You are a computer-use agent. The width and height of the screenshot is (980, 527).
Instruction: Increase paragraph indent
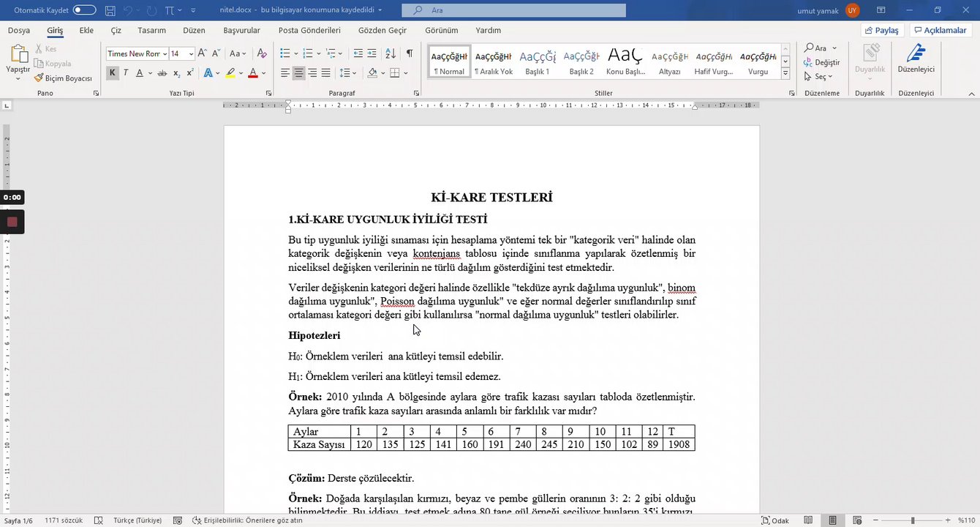coord(372,53)
